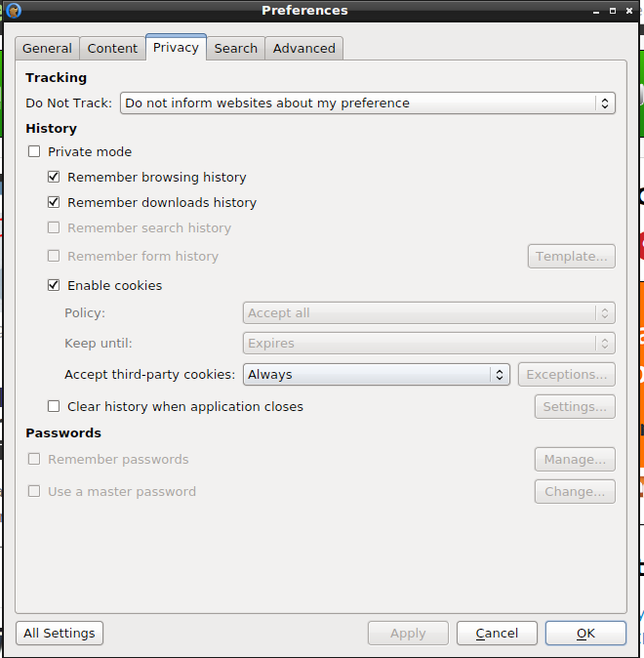Close the Preferences window
Image resolution: width=644 pixels, height=658 pixels.
629,11
